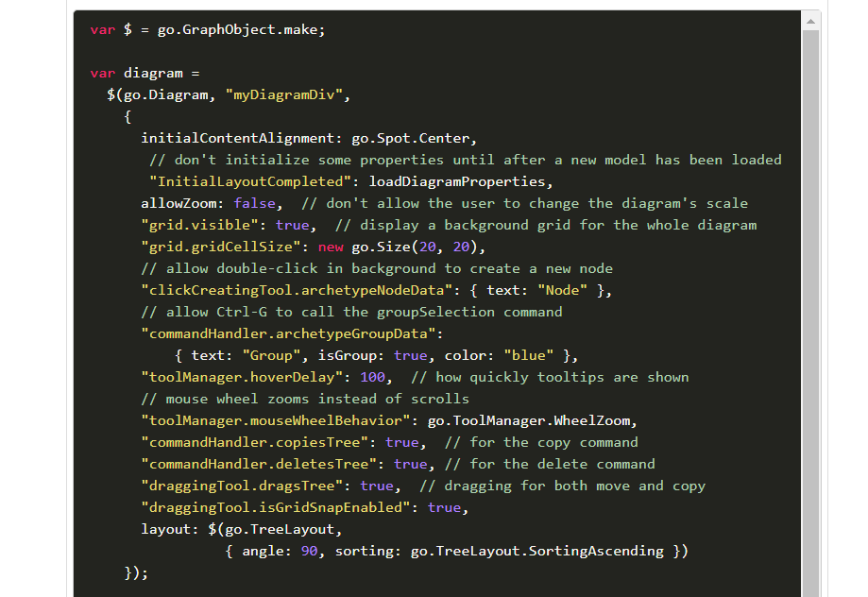The image size is (868, 597).
Task: Click the comment "for the copy command"
Action: point(541,442)
